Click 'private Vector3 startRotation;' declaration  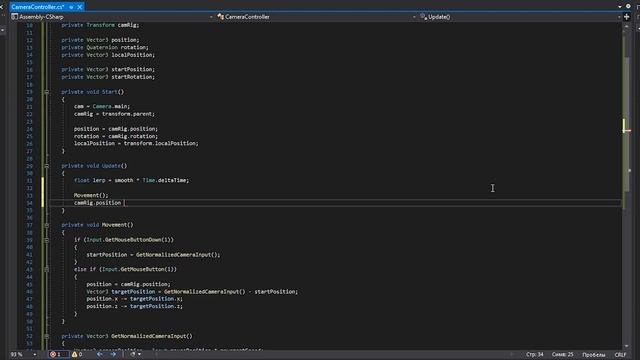pyautogui.click(x=108, y=77)
